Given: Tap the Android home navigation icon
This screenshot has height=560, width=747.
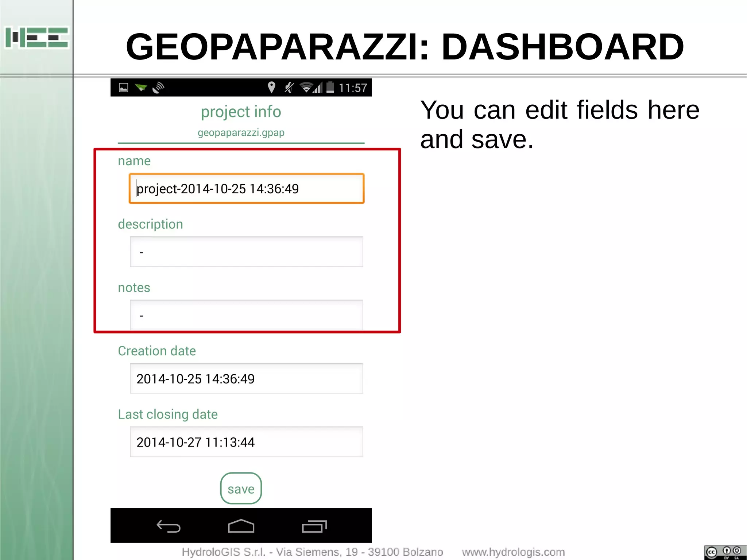Looking at the screenshot, I should 241,526.
